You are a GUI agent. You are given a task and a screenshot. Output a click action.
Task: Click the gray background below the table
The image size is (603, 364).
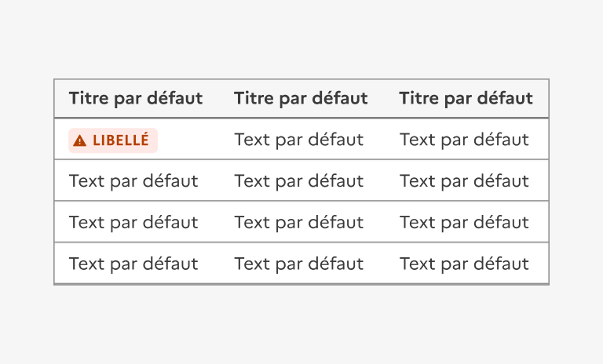301,326
